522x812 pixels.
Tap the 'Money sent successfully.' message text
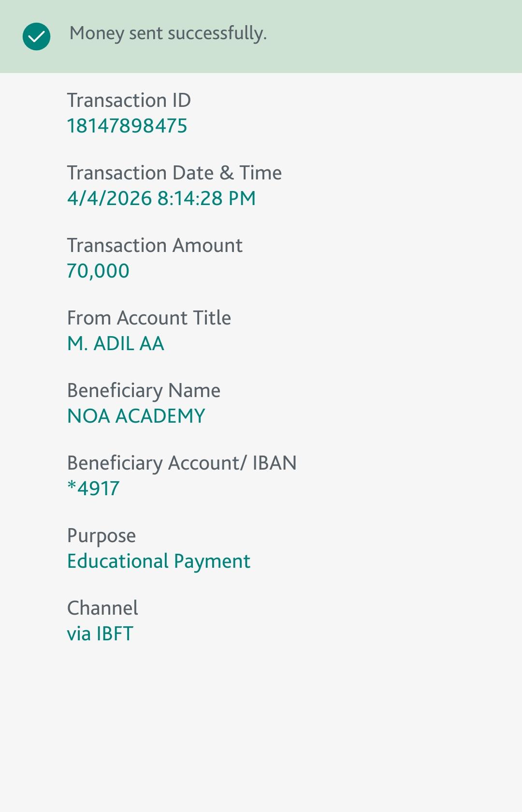click(168, 33)
